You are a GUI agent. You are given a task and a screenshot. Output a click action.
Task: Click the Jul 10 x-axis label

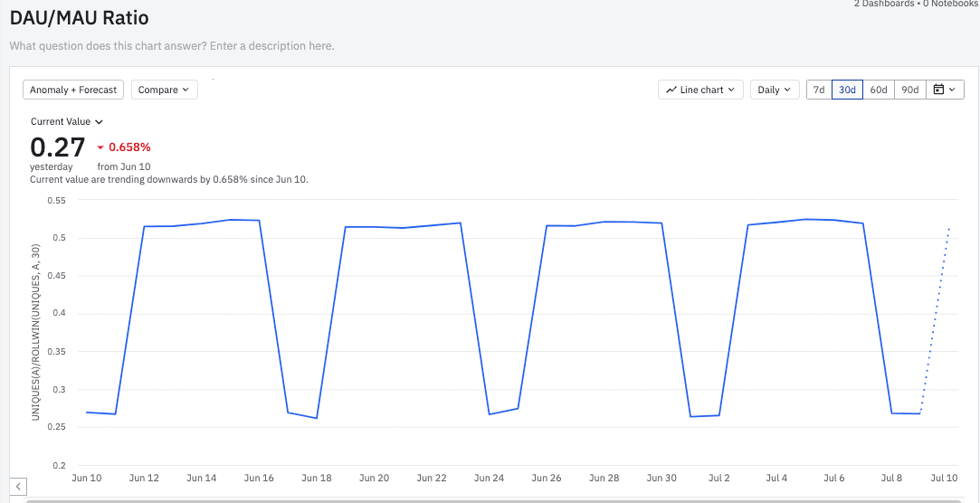[944, 478]
